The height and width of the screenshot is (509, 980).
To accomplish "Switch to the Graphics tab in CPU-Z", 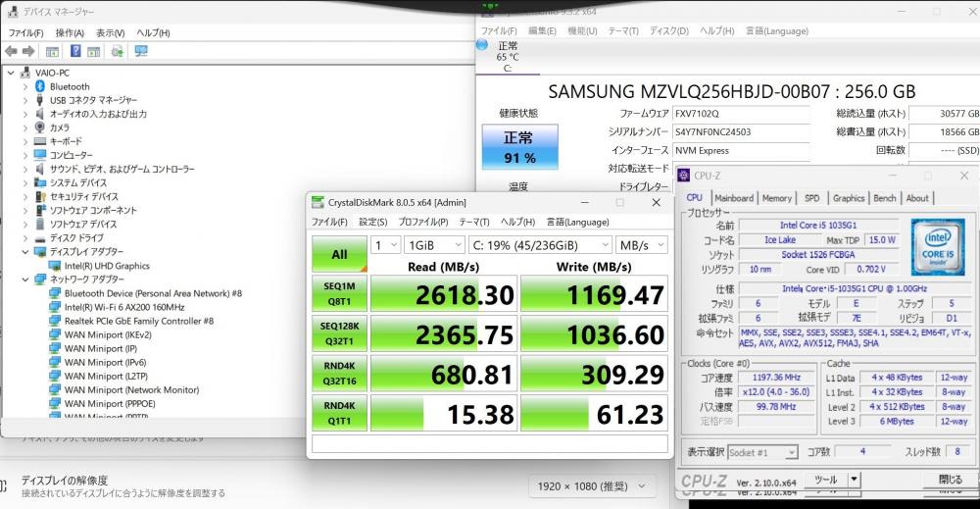I will pos(848,197).
